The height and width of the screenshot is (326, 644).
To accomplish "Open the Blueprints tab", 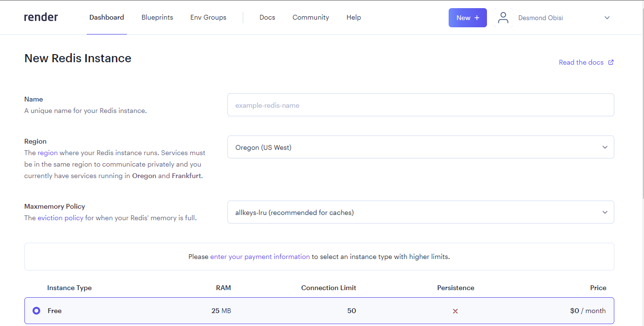I will pos(157,17).
